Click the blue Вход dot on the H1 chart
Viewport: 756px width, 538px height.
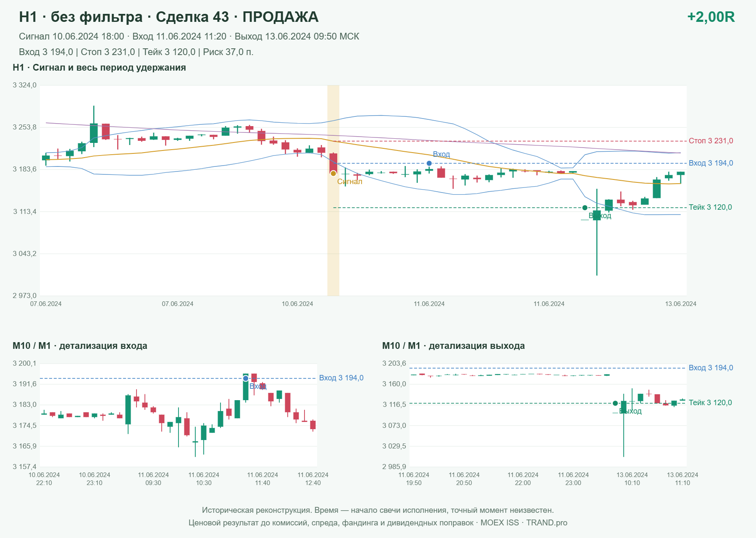coord(429,163)
